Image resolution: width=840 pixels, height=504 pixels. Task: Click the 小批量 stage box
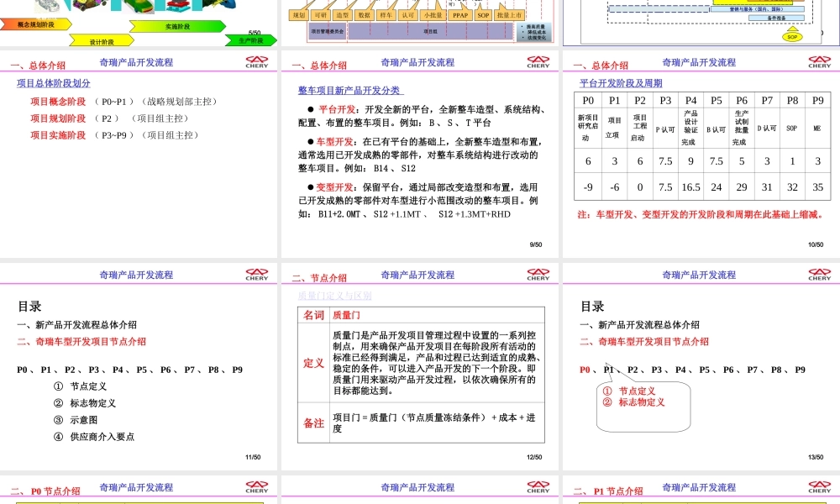[x=433, y=15]
